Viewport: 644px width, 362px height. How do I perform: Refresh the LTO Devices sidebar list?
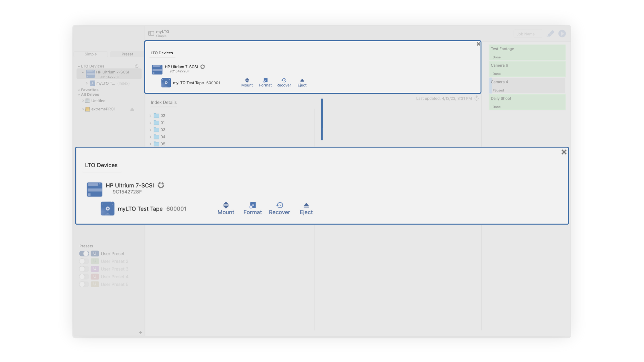coord(137,66)
